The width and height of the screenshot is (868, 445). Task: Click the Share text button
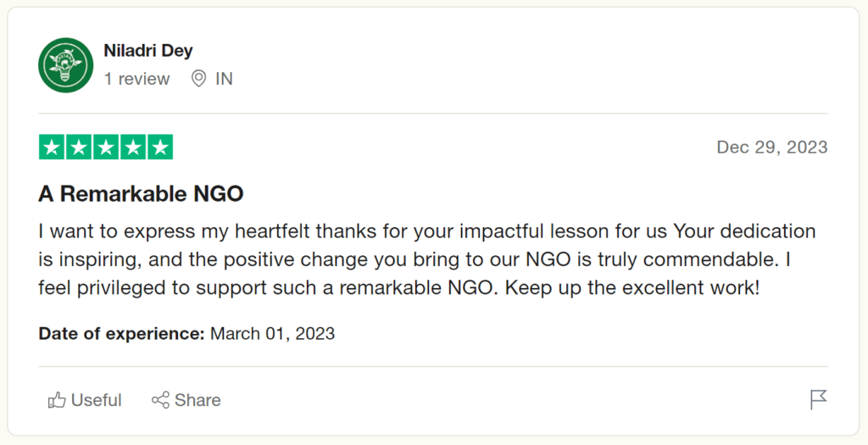coord(198,399)
